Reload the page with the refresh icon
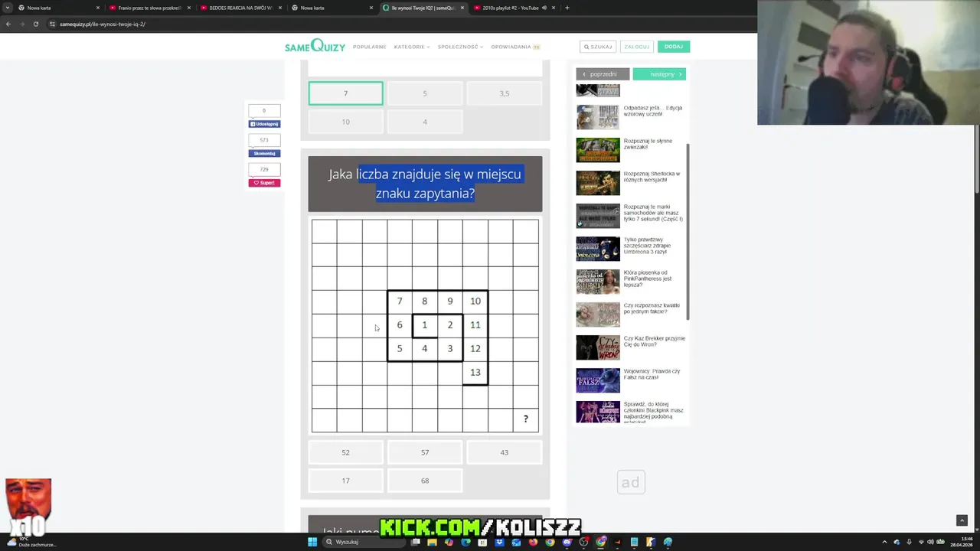This screenshot has width=980, height=551. (x=35, y=24)
